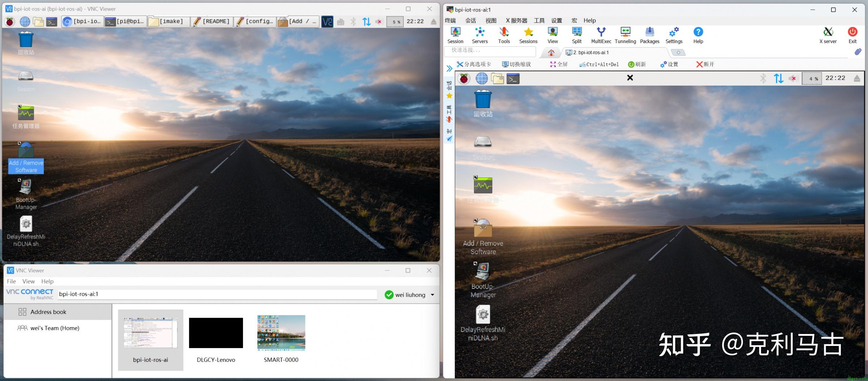This screenshot has width=868, height=381.
Task: Click the Raspberry menu icon in VNC Viewer
Action: (x=10, y=22)
